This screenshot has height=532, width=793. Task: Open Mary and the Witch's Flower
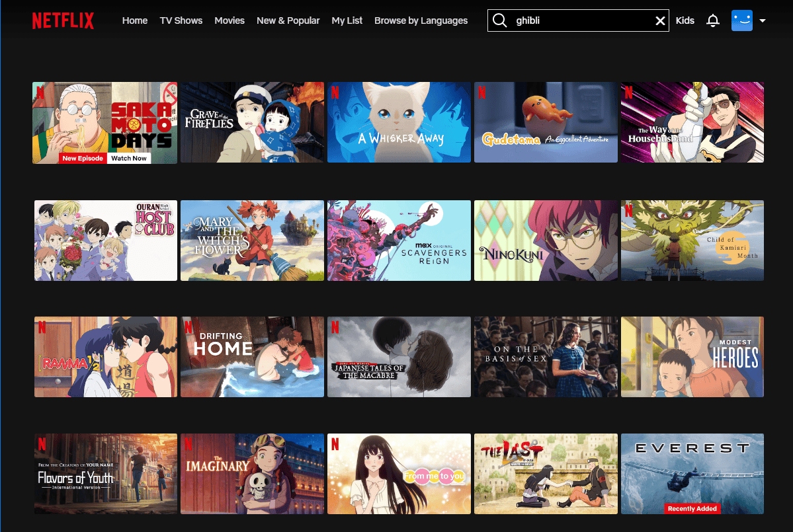point(252,241)
